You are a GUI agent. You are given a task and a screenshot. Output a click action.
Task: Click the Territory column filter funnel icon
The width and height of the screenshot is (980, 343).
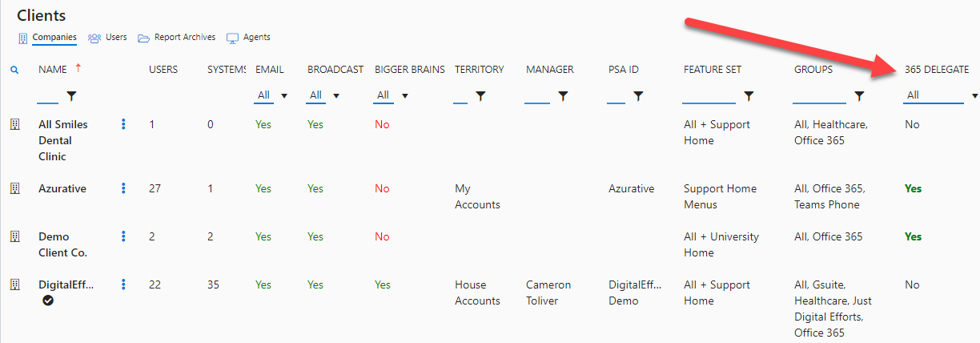coord(480,96)
